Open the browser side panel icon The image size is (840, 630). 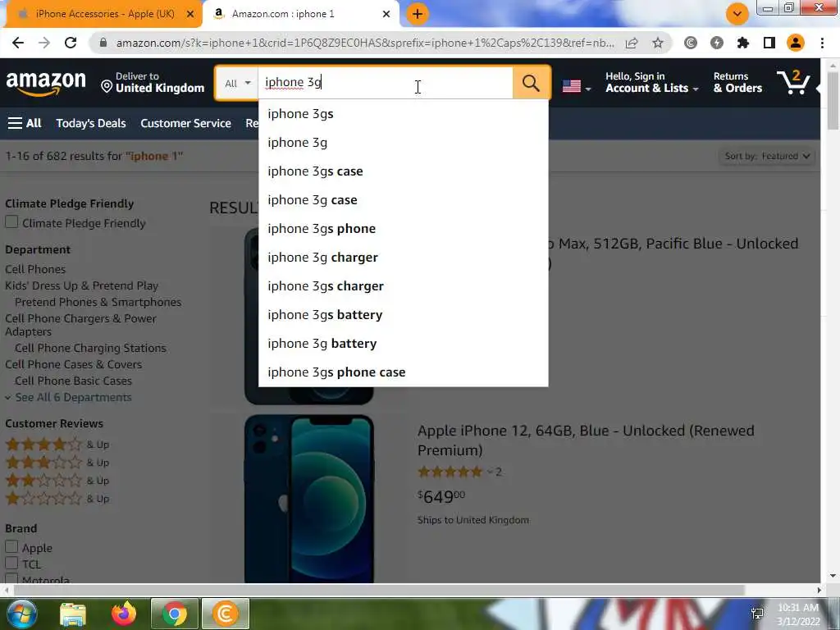coord(769,43)
